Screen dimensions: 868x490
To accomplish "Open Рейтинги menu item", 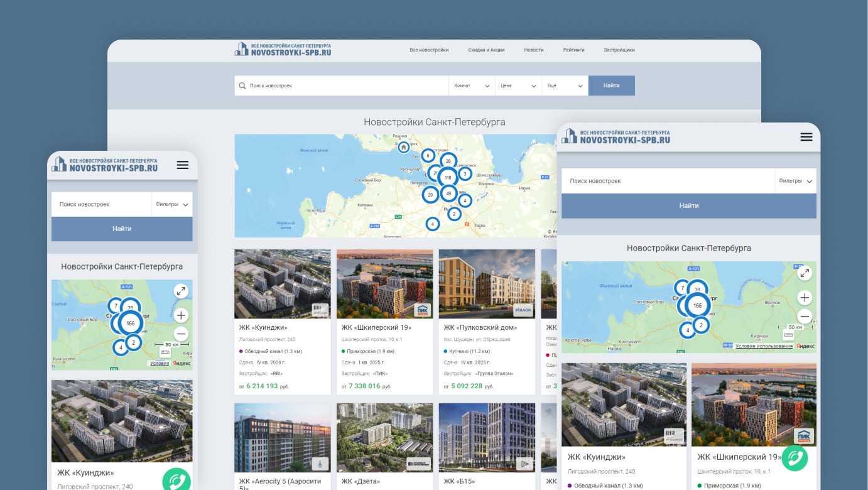I will point(573,50).
